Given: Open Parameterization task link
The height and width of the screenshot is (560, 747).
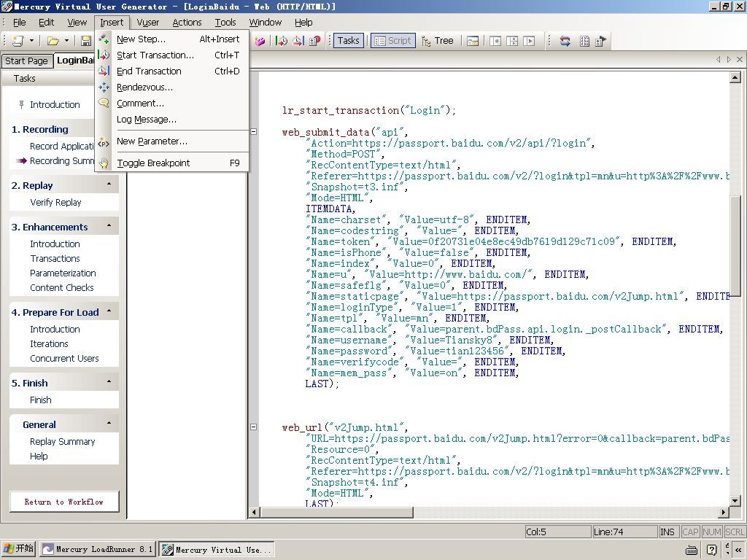Looking at the screenshot, I should (x=63, y=273).
